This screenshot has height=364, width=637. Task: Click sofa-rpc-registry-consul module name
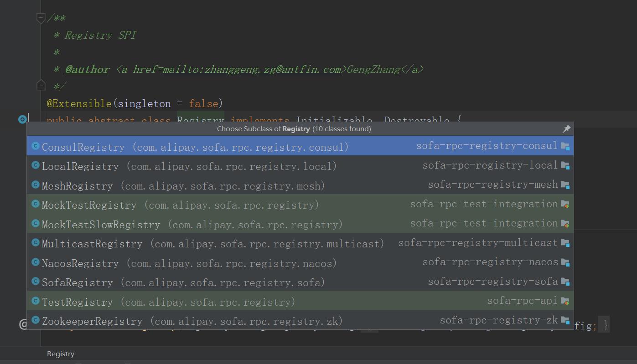pyautogui.click(x=487, y=146)
